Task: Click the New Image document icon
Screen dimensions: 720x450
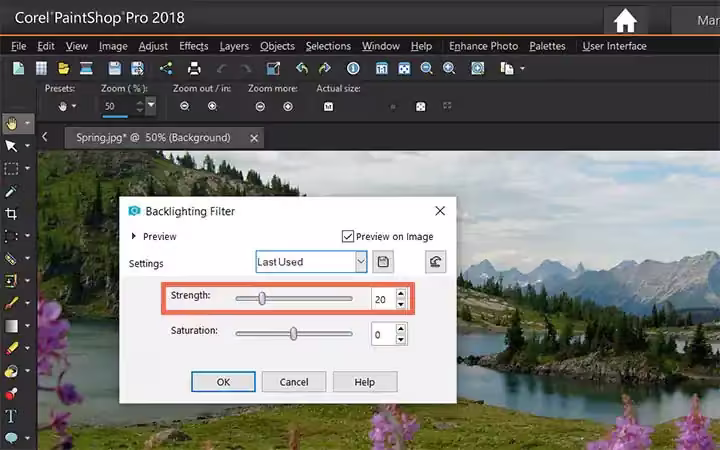Action: click(18, 68)
